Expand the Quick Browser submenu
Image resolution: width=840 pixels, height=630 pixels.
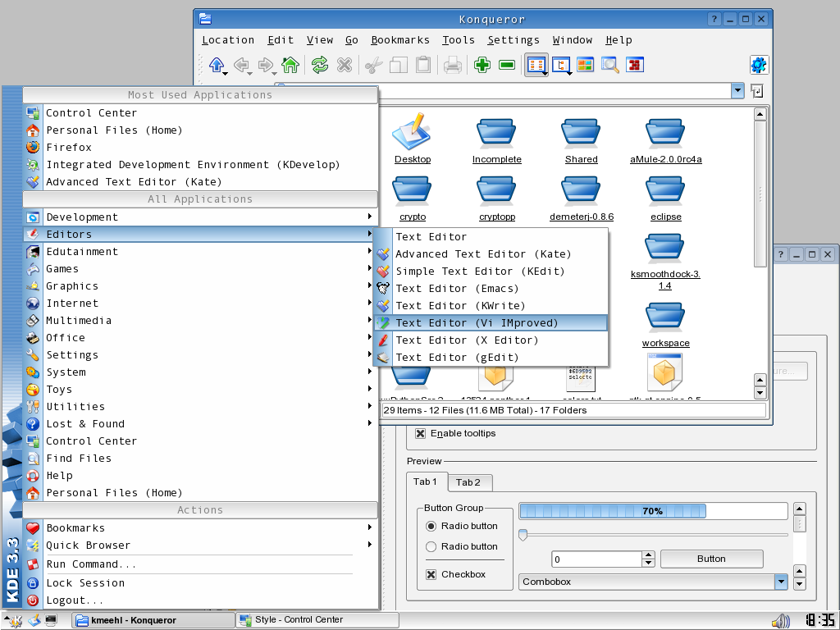(200, 546)
